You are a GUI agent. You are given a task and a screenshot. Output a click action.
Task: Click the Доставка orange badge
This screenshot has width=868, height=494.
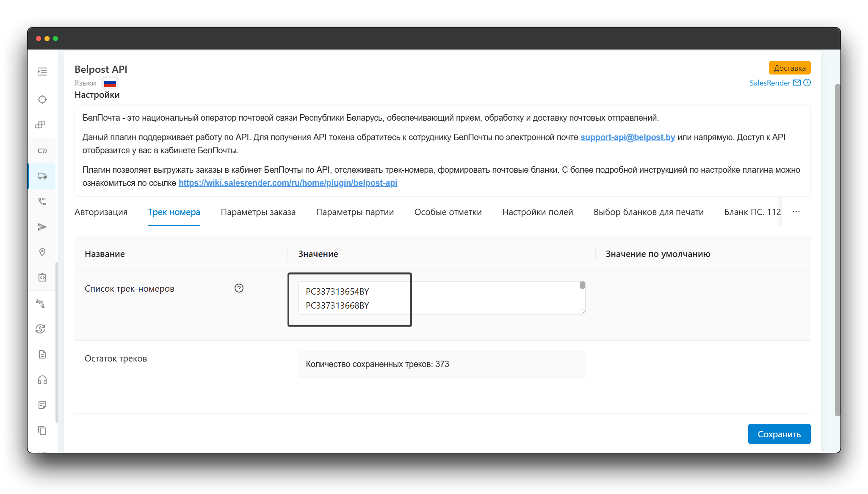click(x=790, y=68)
